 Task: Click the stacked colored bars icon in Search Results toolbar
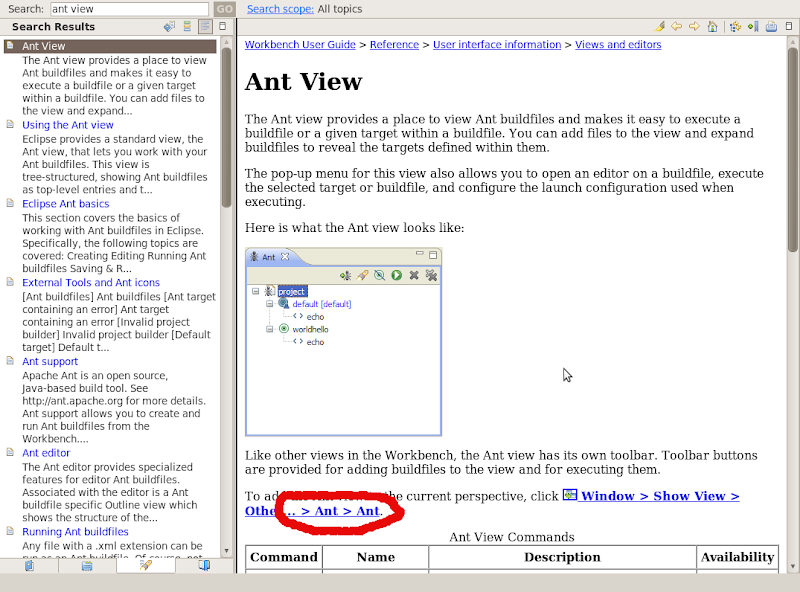[187, 27]
